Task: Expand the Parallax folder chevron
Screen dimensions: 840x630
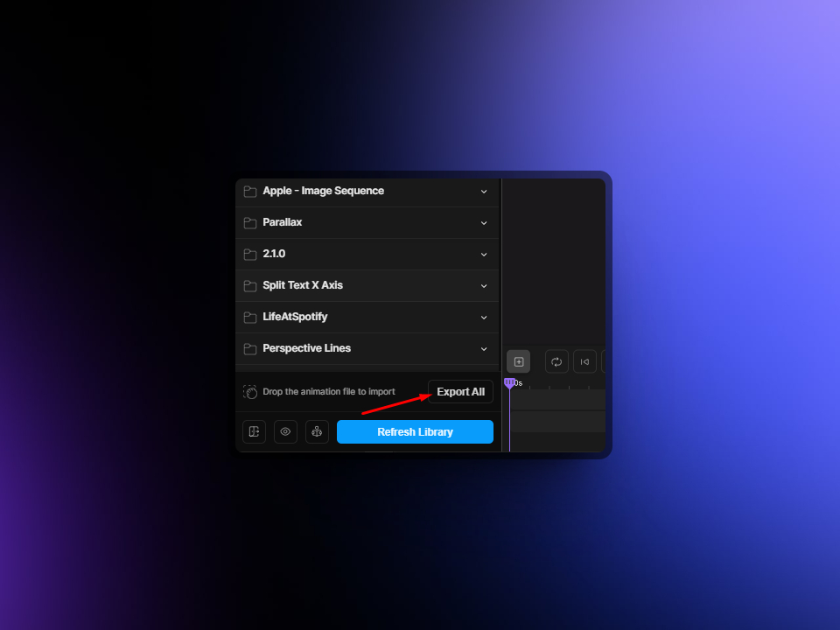Action: pyautogui.click(x=484, y=223)
